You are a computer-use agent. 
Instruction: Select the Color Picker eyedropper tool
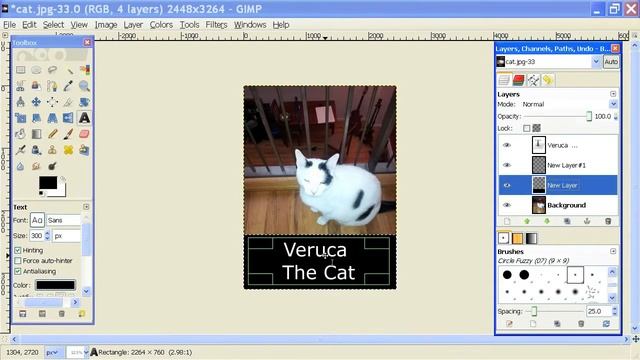(68, 86)
